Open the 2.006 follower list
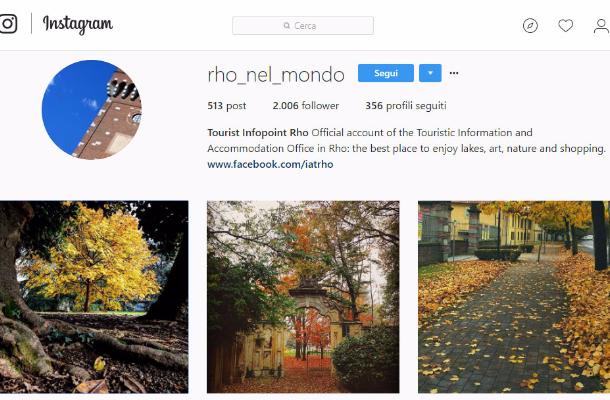The width and height of the screenshot is (610, 400). coord(306,106)
